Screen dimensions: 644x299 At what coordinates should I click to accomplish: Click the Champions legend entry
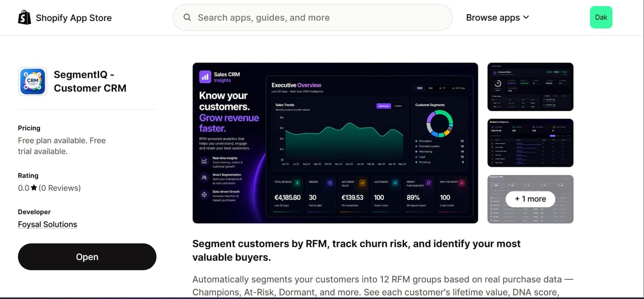pyautogui.click(x=440, y=141)
